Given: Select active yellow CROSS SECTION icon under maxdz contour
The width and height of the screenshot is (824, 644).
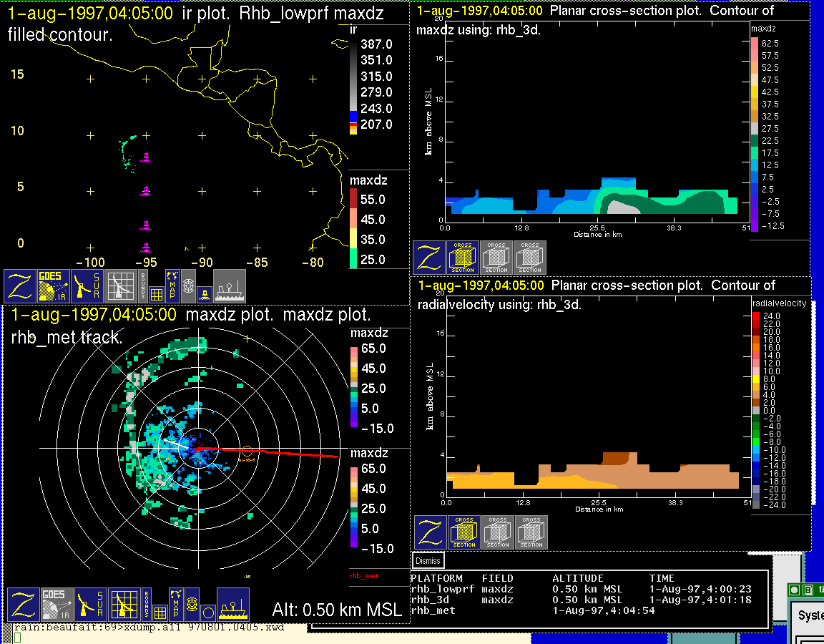Looking at the screenshot, I should [463, 258].
